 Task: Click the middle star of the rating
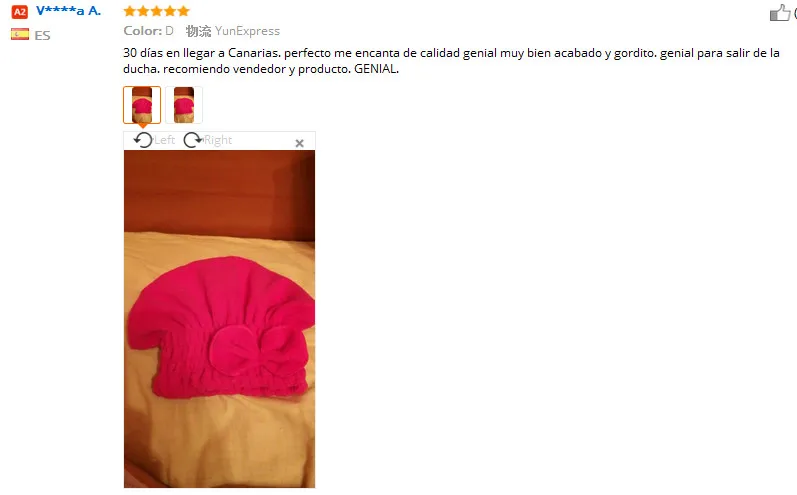point(157,11)
